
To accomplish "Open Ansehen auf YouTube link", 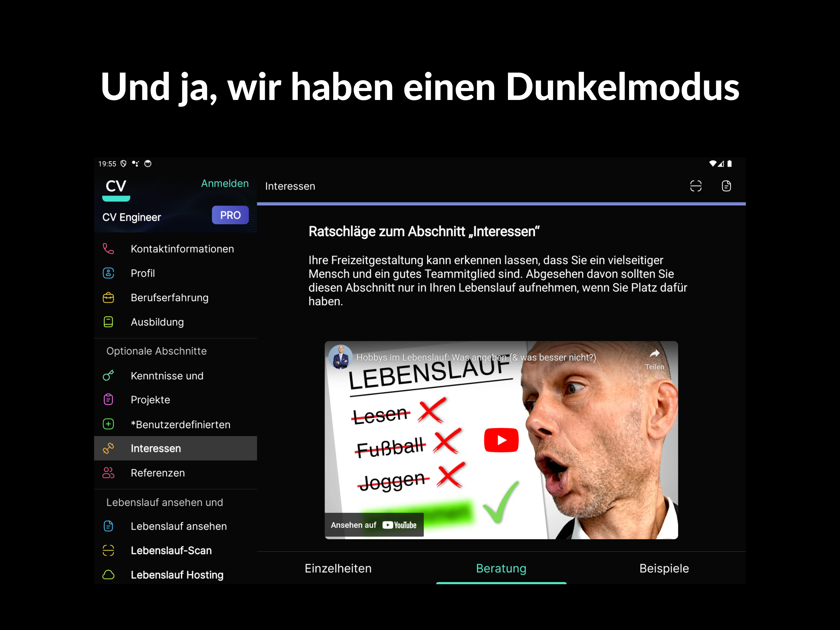I will pyautogui.click(x=374, y=525).
